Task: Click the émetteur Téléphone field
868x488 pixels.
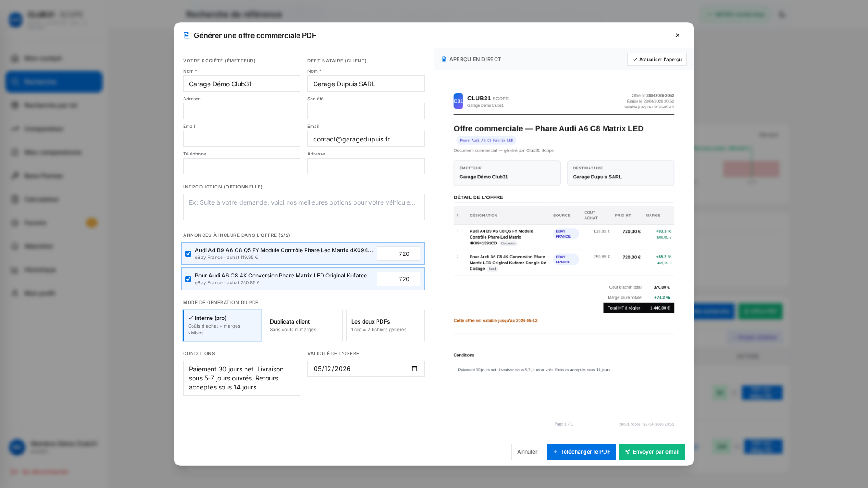Action: (241, 166)
